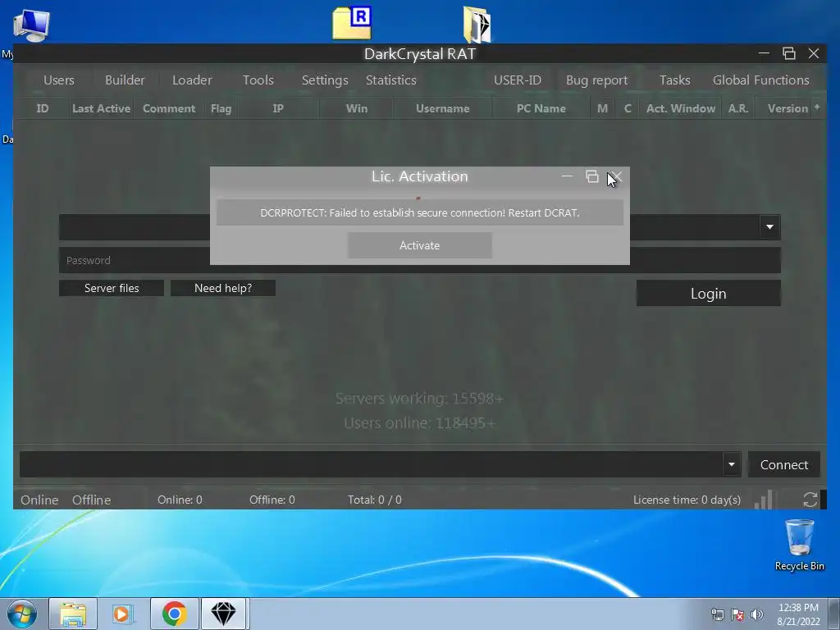Image resolution: width=840 pixels, height=630 pixels.
Task: Click the 'Servers working: 15598+' text
Action: (x=419, y=399)
